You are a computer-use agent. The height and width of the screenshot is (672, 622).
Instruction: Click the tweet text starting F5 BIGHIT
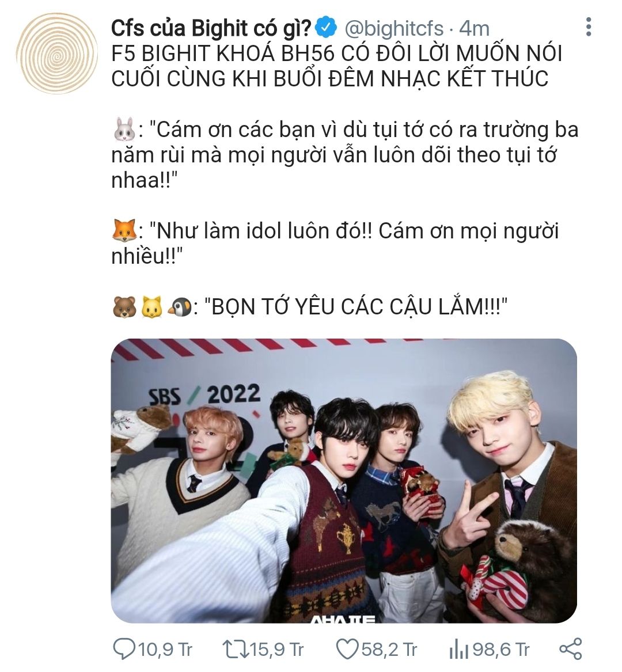336,66
